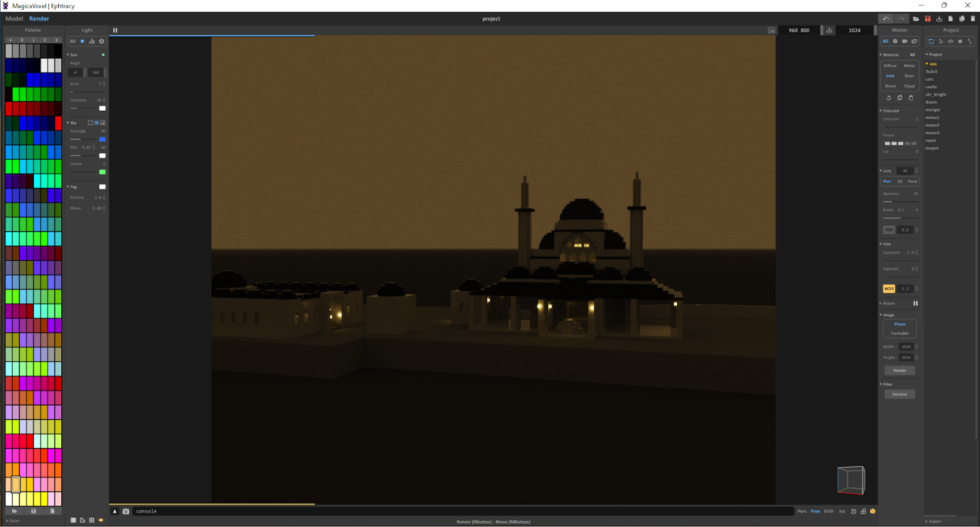Open a project with the folder icon
The image size is (980, 527).
pyautogui.click(x=916, y=19)
